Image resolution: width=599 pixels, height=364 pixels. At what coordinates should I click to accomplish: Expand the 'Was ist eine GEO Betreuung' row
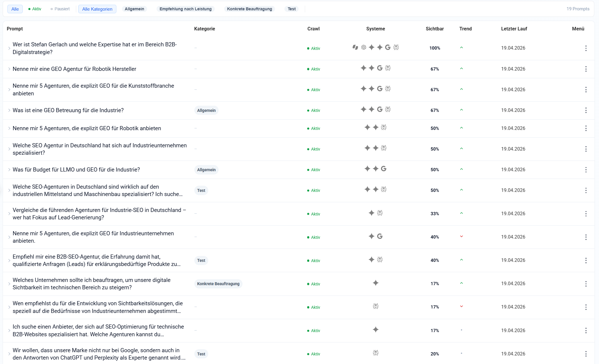tap(9, 110)
